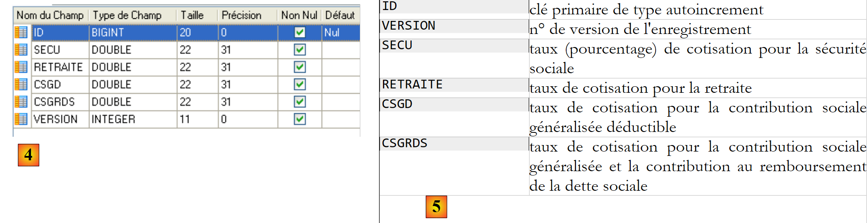Viewport: 868px width, 223px height.
Task: Click the Taille value 11 for VERSION
Action: point(185,119)
